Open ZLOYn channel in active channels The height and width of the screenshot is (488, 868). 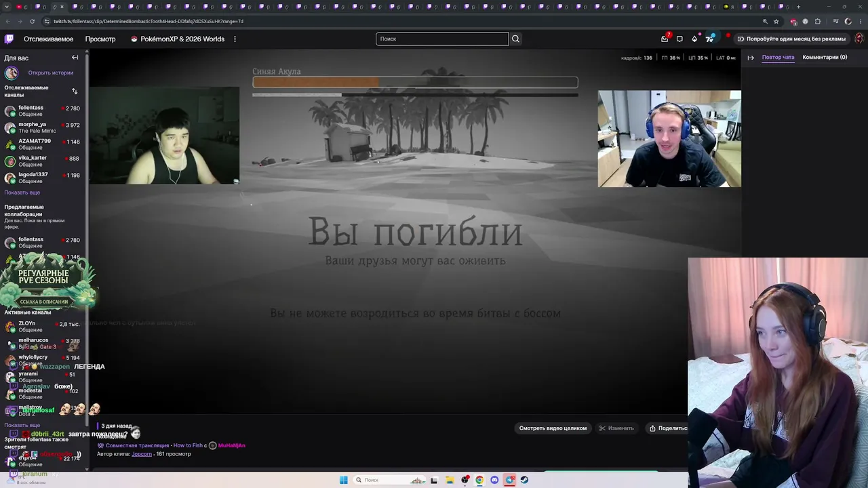pos(42,326)
